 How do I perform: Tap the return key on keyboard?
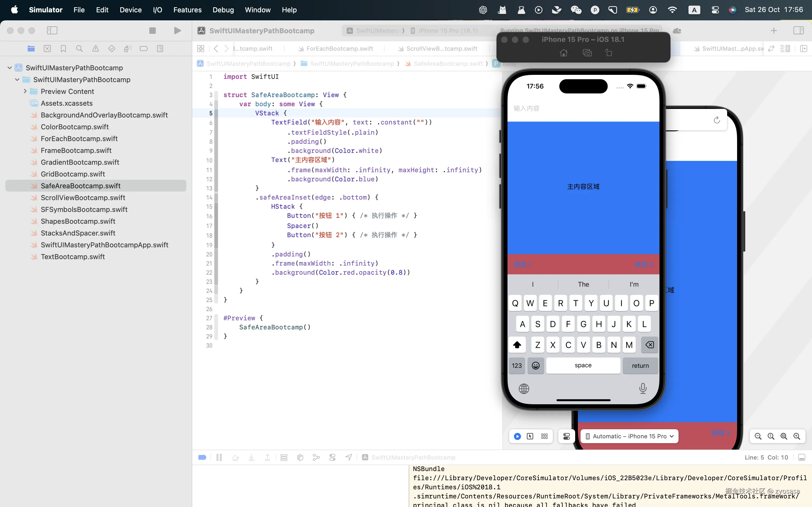[640, 365]
